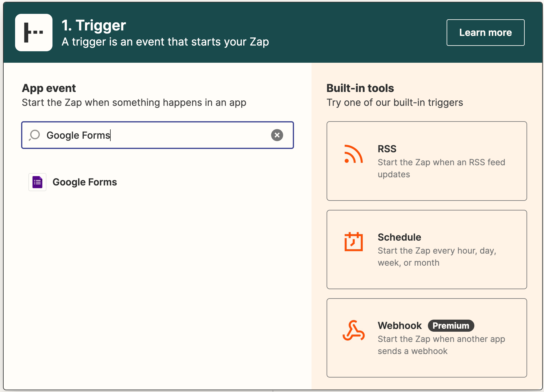Choose the RSS built-in trigger card

(x=427, y=161)
